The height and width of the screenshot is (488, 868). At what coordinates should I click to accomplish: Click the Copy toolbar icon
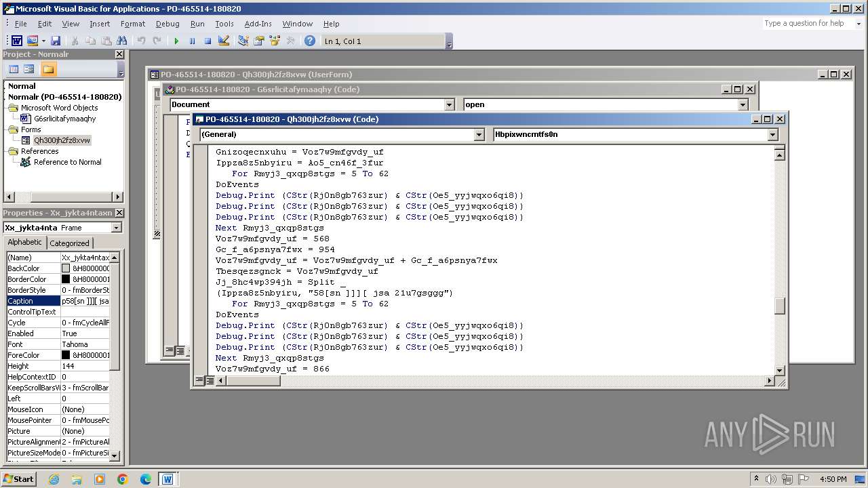click(x=91, y=41)
